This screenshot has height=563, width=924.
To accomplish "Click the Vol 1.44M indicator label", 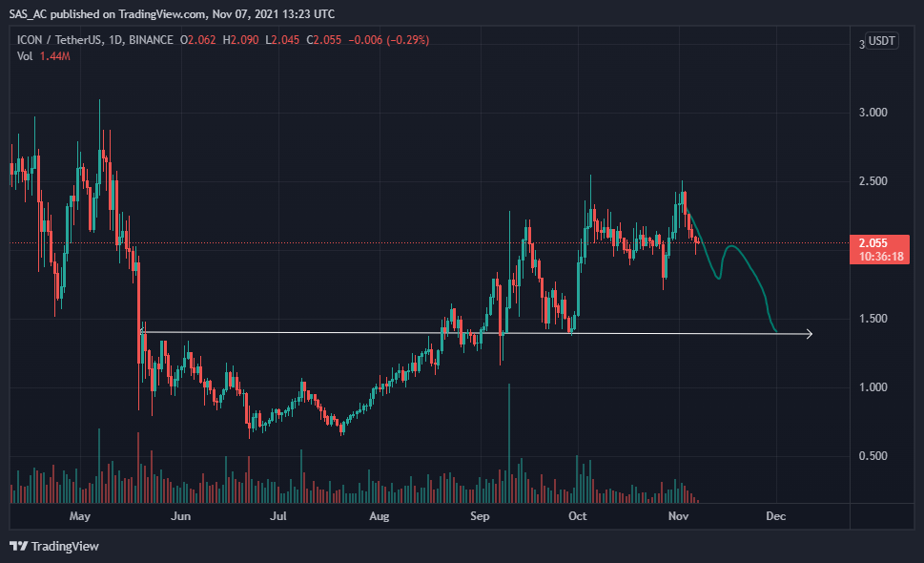I will (x=44, y=56).
